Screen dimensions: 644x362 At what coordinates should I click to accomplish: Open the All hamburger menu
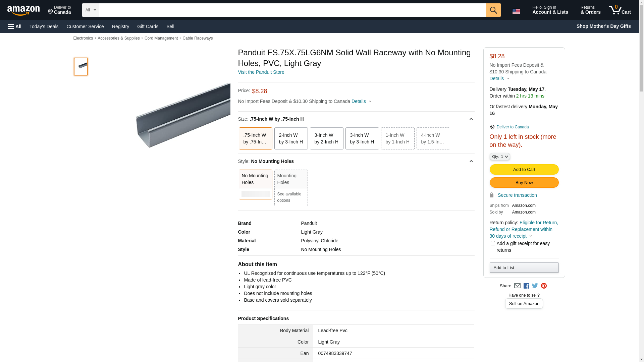[x=15, y=26]
